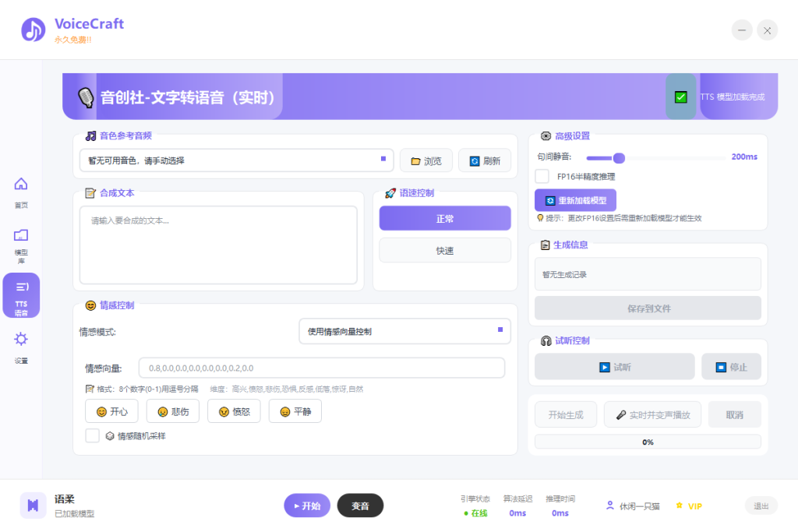Click the 取消 cancel button
This screenshot has height=532, width=798.
tap(735, 415)
